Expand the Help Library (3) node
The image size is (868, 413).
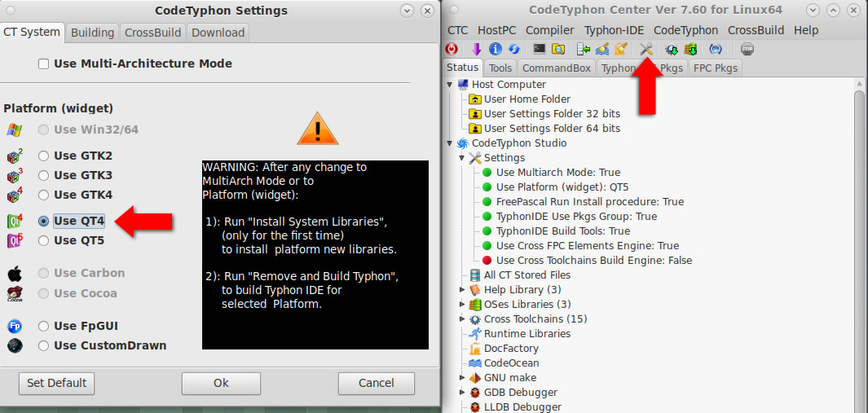[462, 289]
